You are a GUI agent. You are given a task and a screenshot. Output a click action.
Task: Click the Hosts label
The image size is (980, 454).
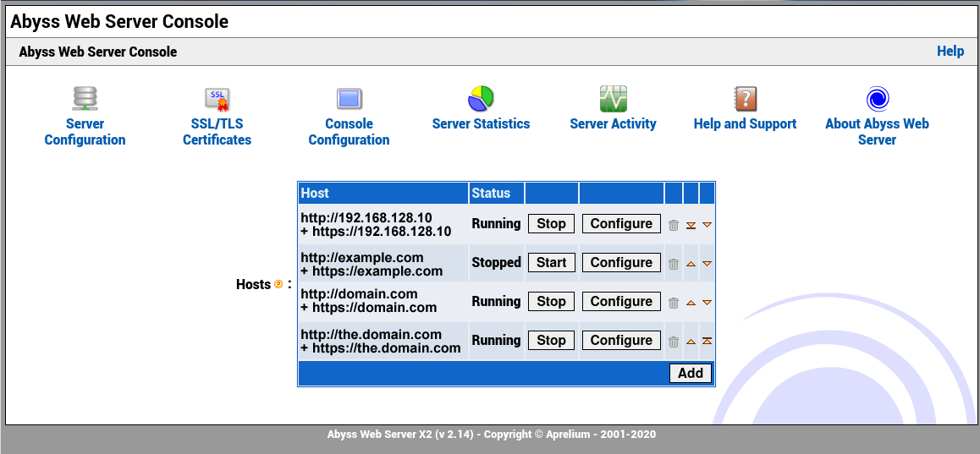pyautogui.click(x=254, y=284)
